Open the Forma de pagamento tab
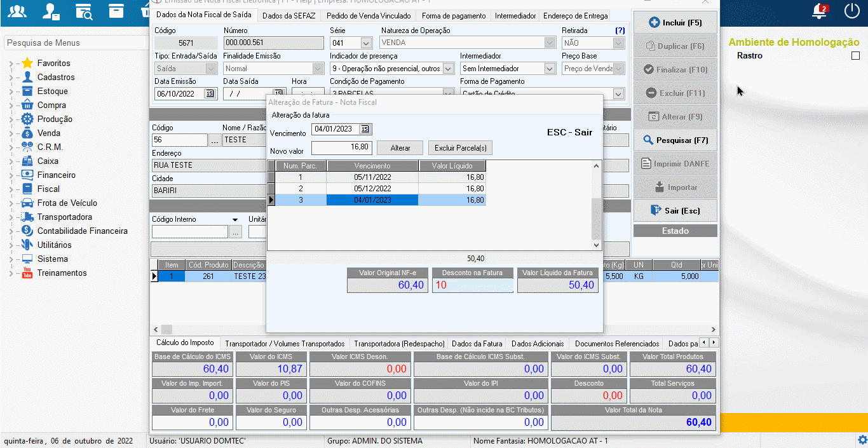 point(454,16)
